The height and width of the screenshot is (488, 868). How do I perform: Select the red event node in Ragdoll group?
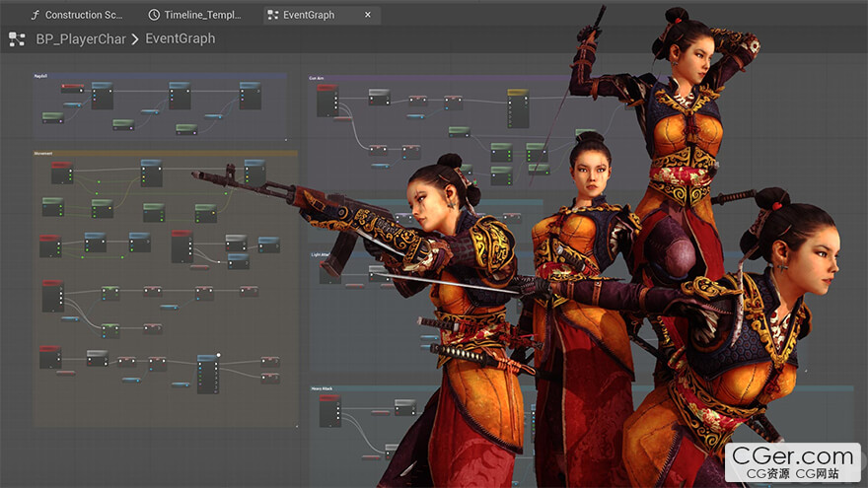pyautogui.click(x=72, y=88)
